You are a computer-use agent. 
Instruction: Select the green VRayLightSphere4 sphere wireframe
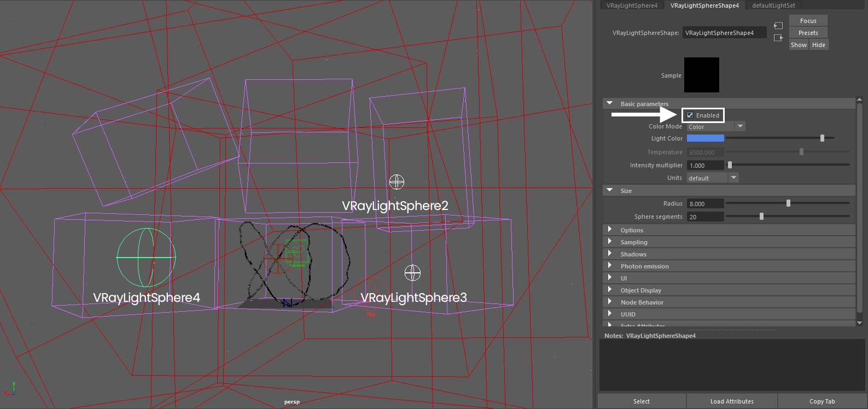pyautogui.click(x=146, y=257)
